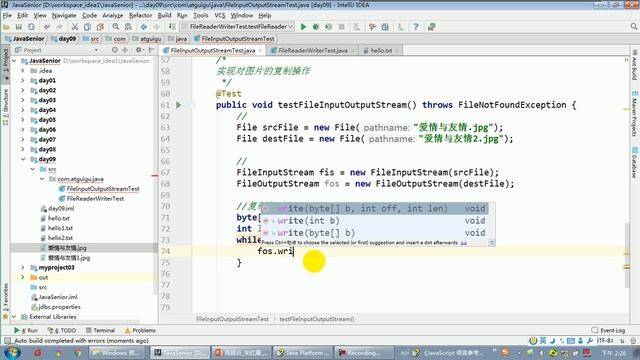Click the Windows Start orb

click(12, 352)
